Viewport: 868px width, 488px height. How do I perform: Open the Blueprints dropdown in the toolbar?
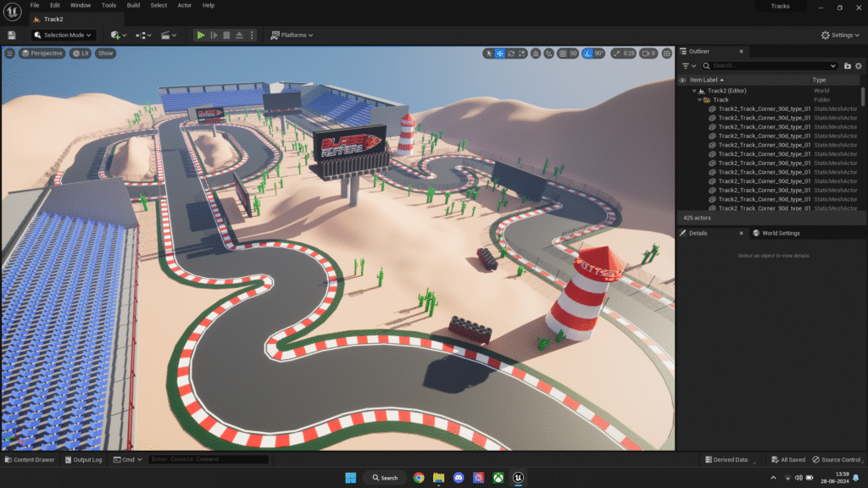point(143,35)
